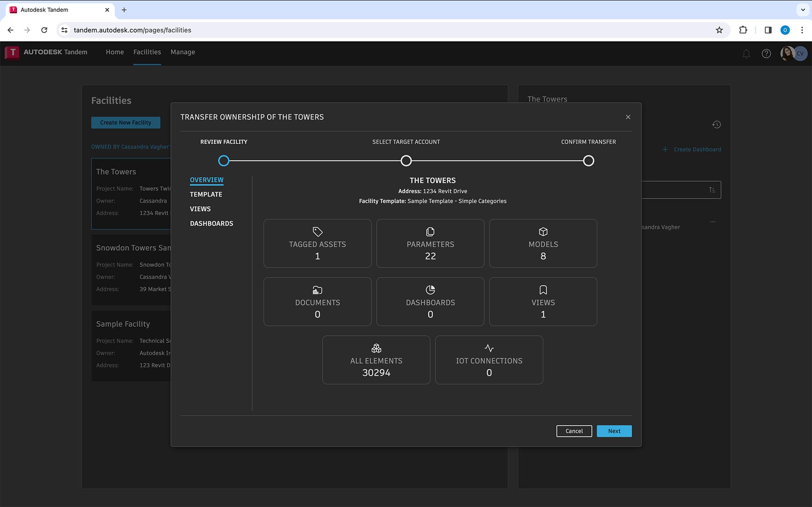Close the transfer ownership dialog
The height and width of the screenshot is (507, 812).
coord(628,117)
